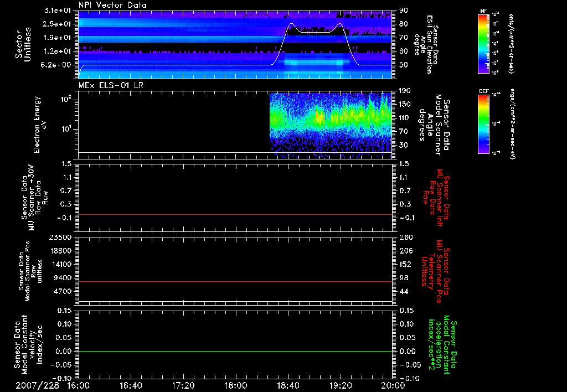Click the 19:20 time axis label
This screenshot has height=392, width=567.
341,385
